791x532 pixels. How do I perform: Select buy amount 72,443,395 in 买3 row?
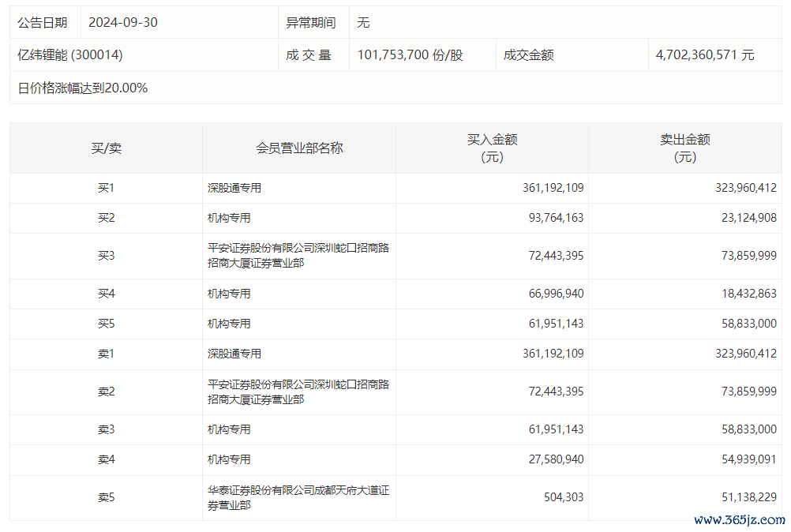[x=556, y=256]
